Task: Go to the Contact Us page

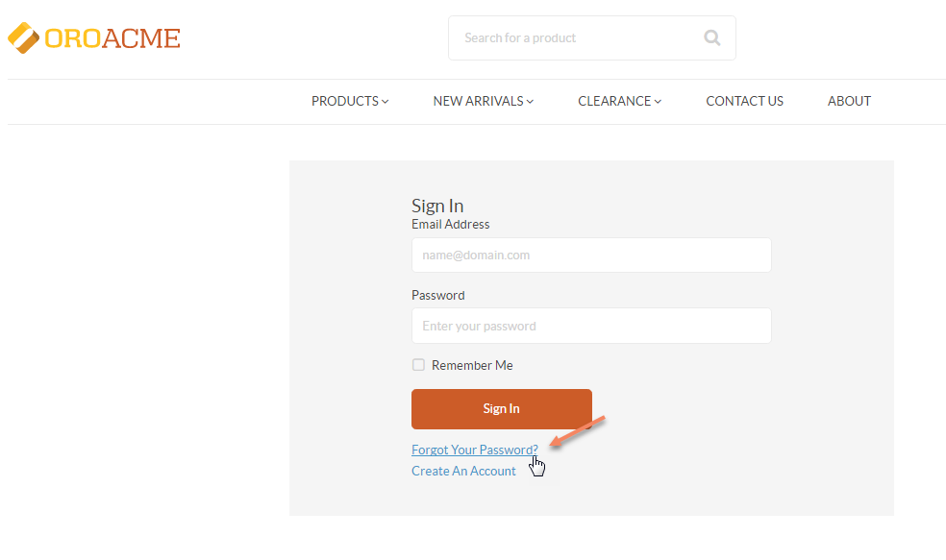Action: coord(744,101)
